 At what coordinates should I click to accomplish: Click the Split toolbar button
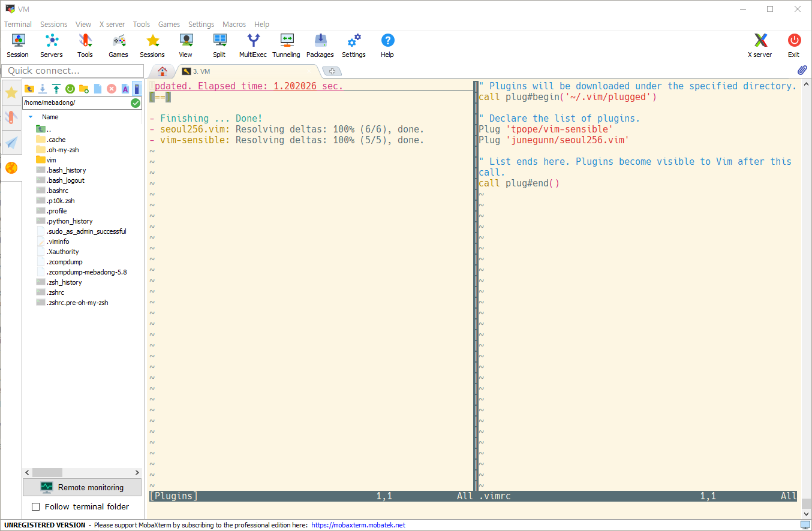tap(219, 46)
